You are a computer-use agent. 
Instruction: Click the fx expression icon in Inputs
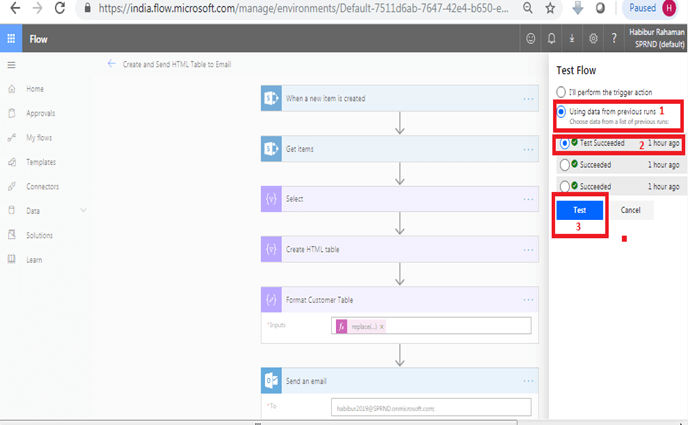pyautogui.click(x=341, y=326)
